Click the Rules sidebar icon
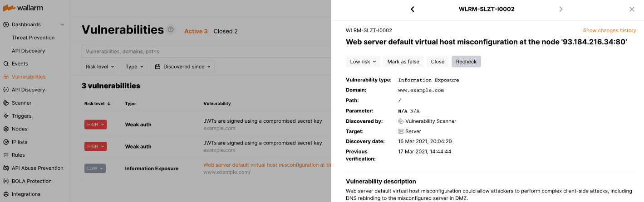 [x=6, y=155]
